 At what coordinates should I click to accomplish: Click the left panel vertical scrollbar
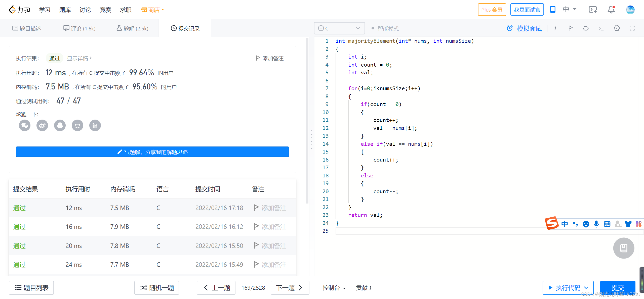pos(307,121)
